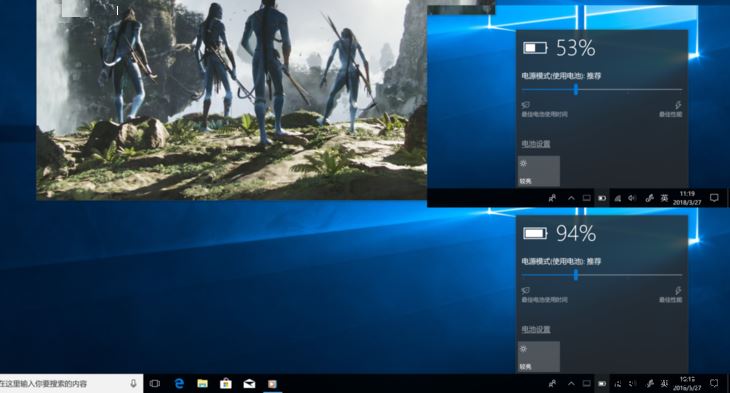The image size is (730, 393).
Task: Click the pen workspace icon in the bottom taskbar
Action: [x=649, y=384]
